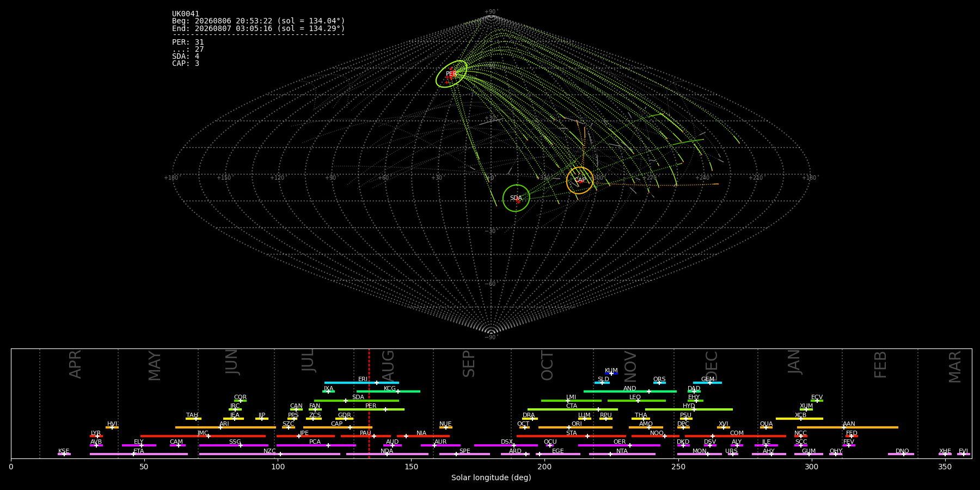The height and width of the screenshot is (490, 980).
Task: Select the orange CAP radiant circle on map
Action: coord(580,180)
